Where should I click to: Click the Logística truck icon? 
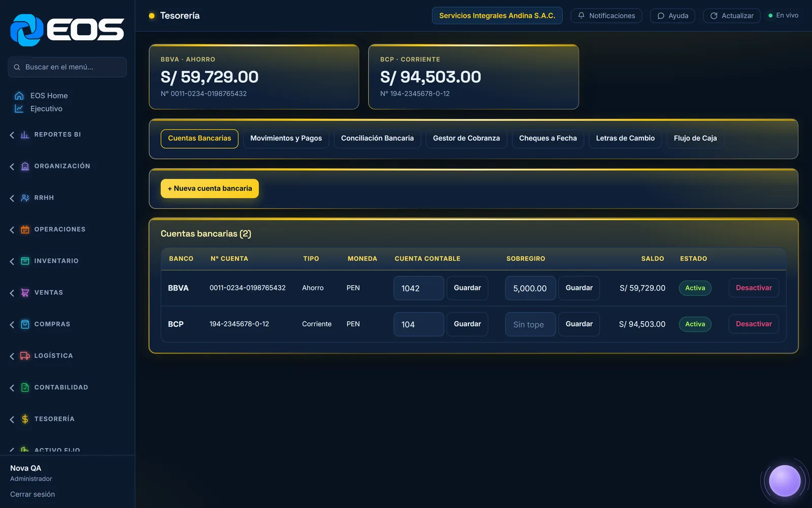click(x=25, y=356)
